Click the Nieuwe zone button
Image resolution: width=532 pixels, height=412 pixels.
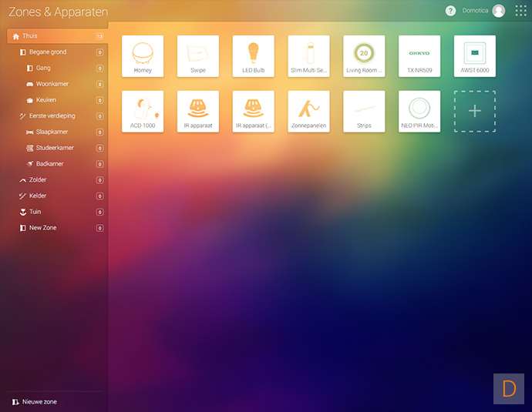tap(34, 402)
